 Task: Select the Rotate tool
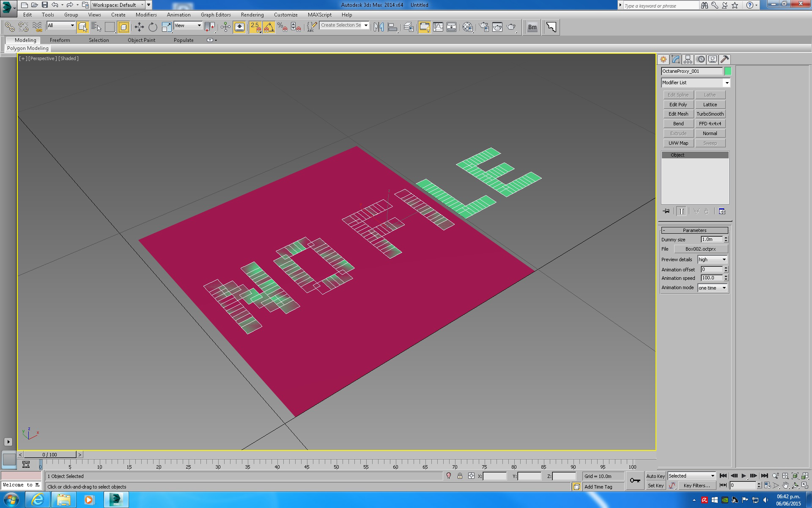pos(153,27)
